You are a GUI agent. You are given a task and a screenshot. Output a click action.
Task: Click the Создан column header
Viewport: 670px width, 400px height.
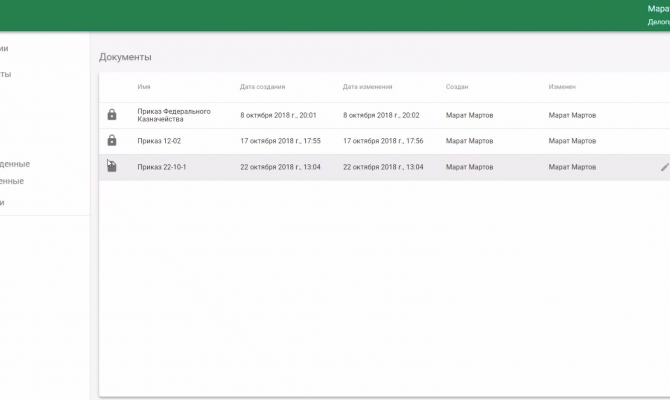pos(457,87)
